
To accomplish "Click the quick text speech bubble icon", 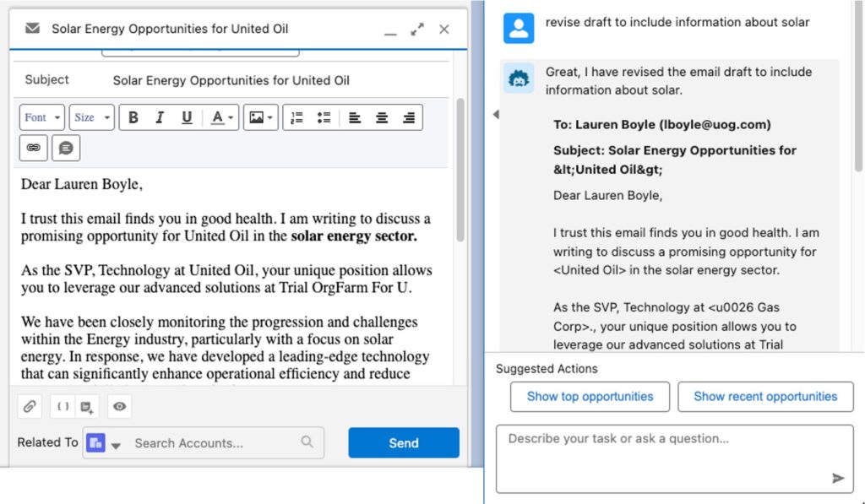I will coord(66,148).
